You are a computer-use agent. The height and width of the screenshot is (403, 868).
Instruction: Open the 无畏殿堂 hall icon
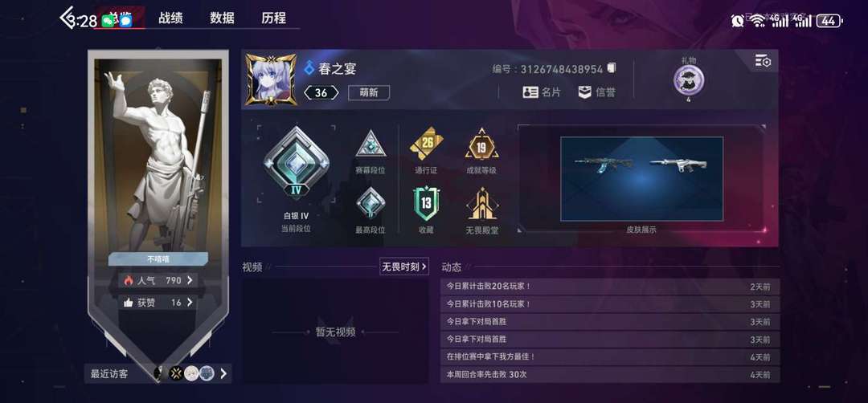[x=481, y=203]
